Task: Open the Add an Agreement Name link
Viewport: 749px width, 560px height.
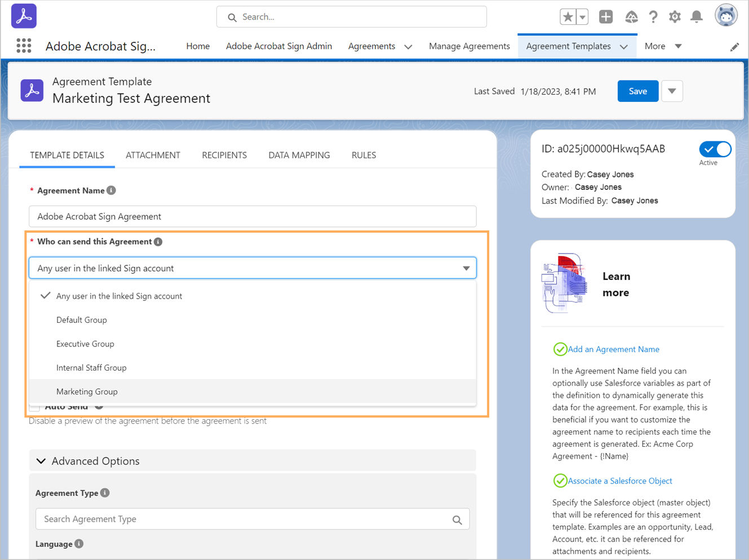Action: 614,349
